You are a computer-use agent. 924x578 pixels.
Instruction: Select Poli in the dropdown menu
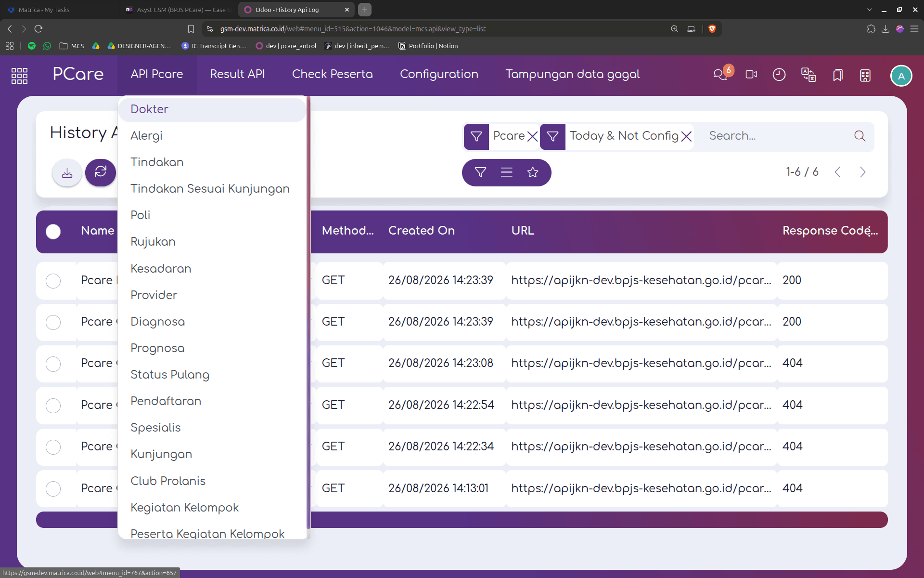212,215
